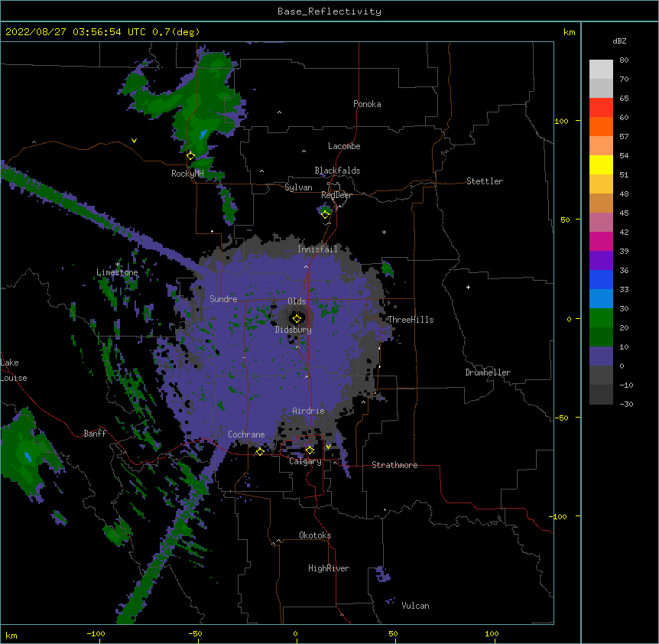Click the Okotoks city label
659x644 pixels.
[x=315, y=535]
